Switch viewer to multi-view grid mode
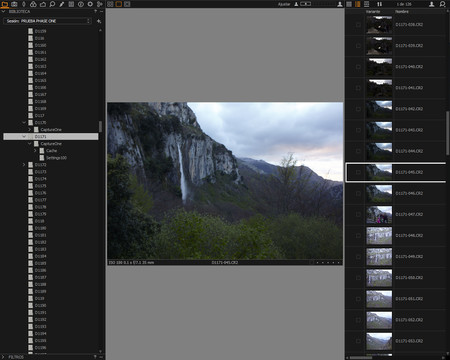Screen dimensions: 450x360 tap(110, 4)
